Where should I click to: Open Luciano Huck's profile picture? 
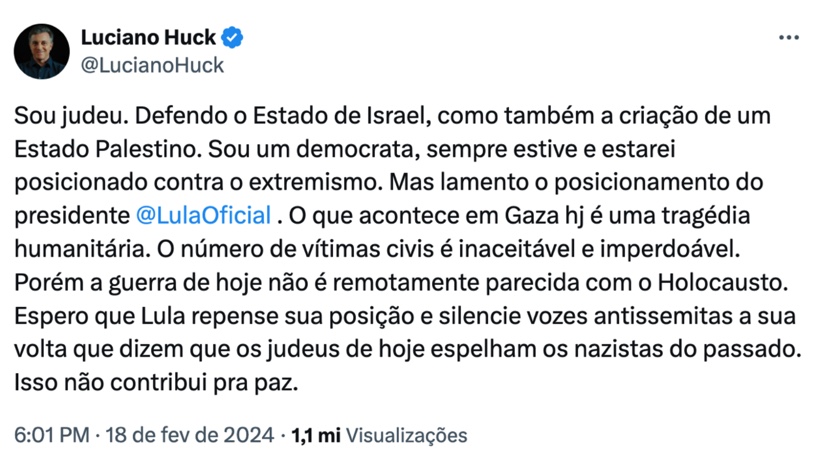point(42,52)
